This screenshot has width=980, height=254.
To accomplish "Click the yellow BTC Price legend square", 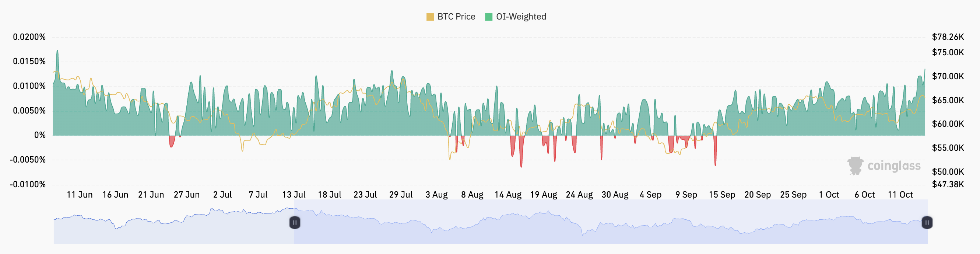I will 430,17.
